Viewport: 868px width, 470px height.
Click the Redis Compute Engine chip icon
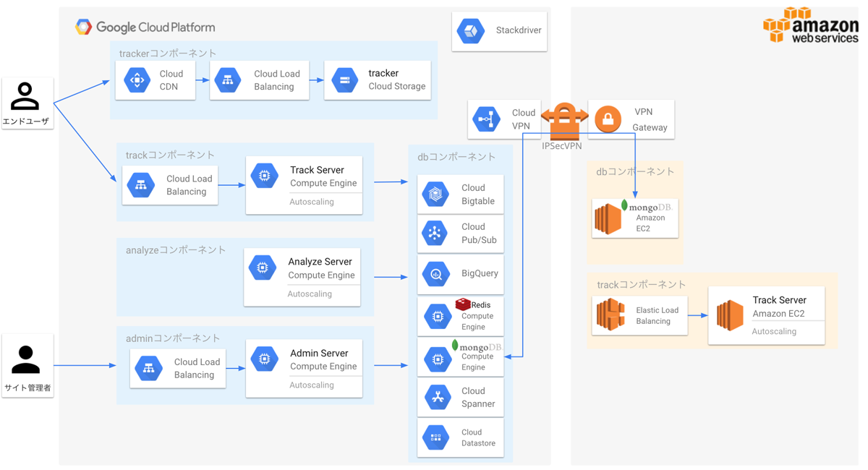click(x=438, y=316)
